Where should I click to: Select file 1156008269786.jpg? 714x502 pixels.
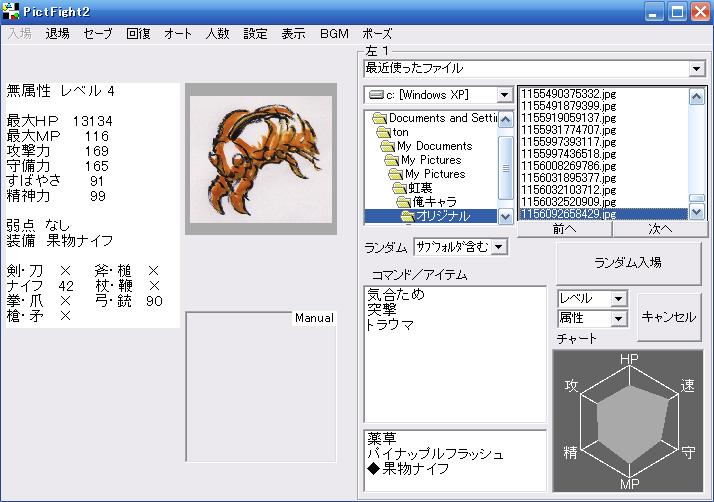pos(568,165)
